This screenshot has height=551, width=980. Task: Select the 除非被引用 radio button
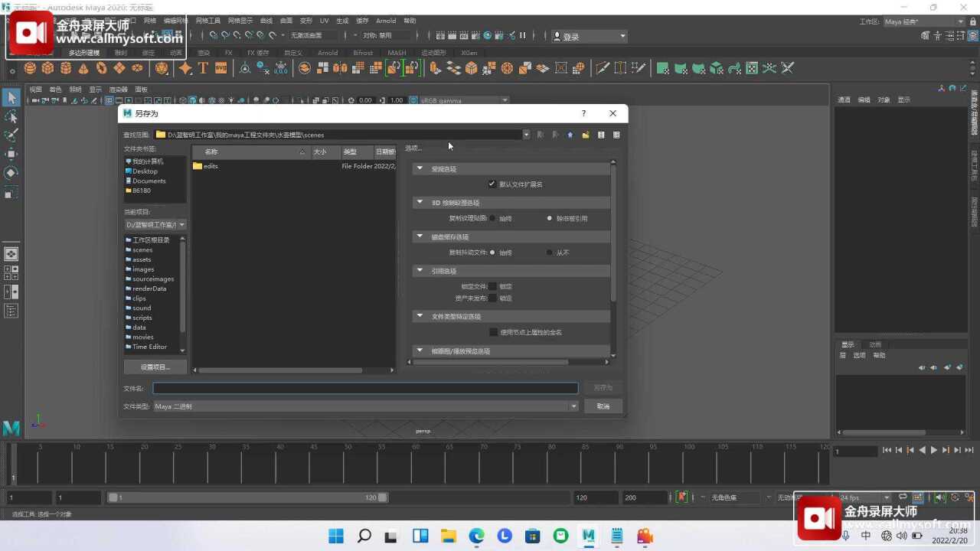pos(550,219)
